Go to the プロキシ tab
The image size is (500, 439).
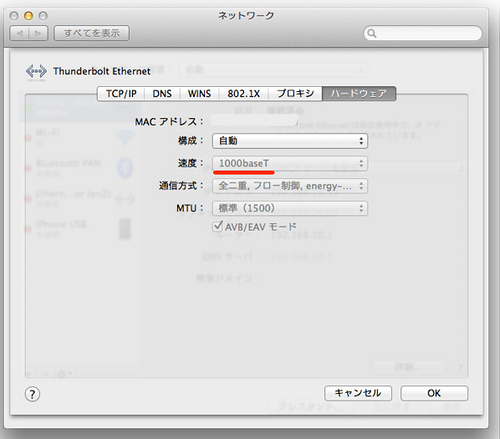pyautogui.click(x=295, y=94)
